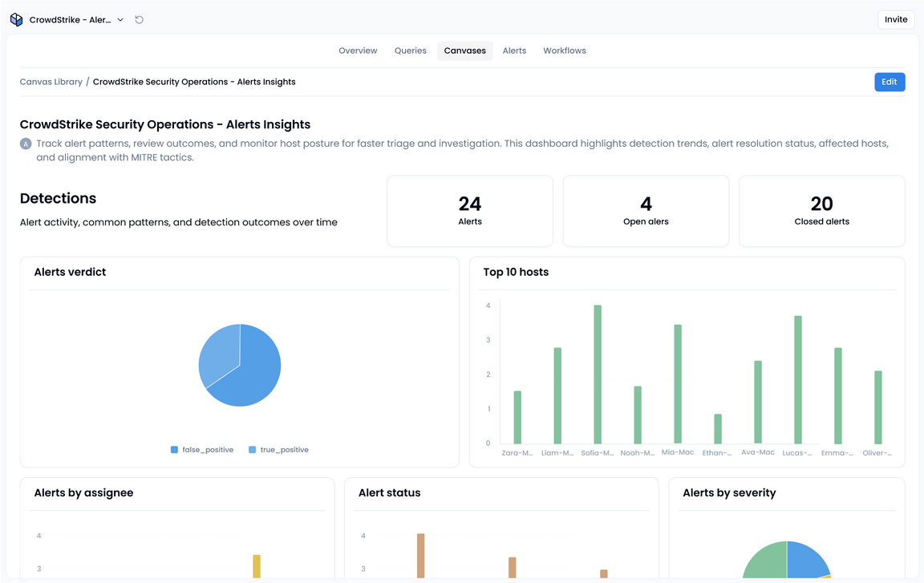
Task: Click the Liam-M host bar
Action: (557, 395)
